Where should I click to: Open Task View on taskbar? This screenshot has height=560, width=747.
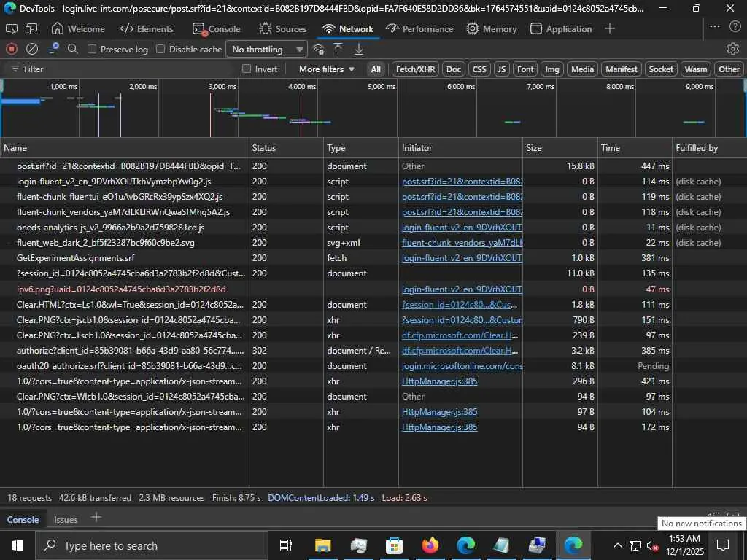click(x=286, y=545)
